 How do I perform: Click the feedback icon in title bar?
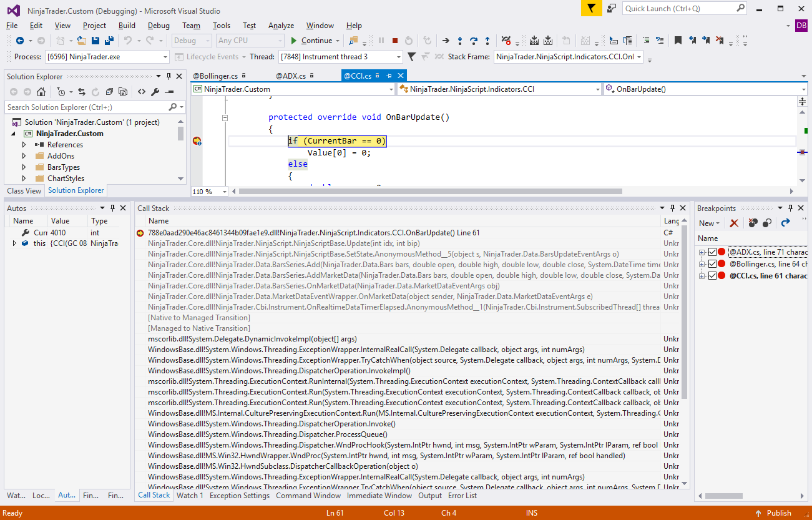(x=612, y=8)
